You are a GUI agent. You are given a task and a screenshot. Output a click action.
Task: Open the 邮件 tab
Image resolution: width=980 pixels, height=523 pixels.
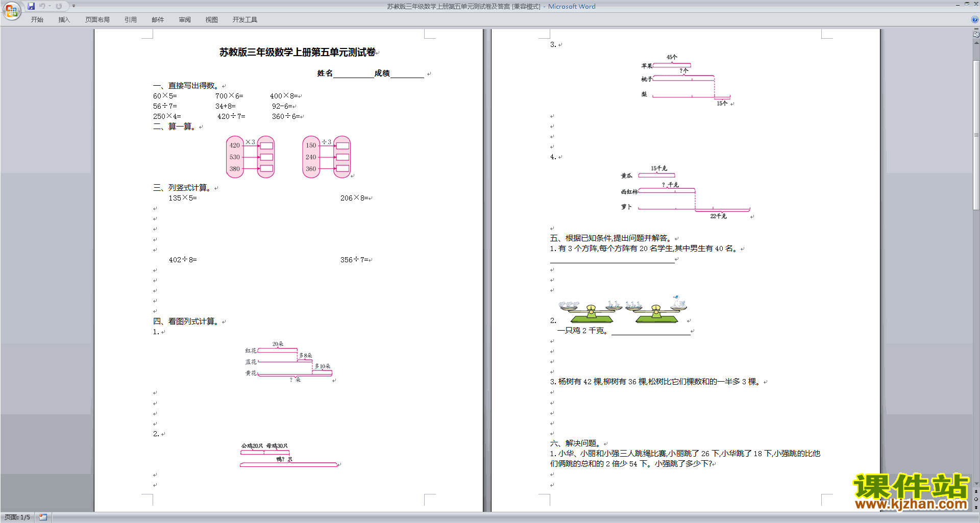click(158, 20)
